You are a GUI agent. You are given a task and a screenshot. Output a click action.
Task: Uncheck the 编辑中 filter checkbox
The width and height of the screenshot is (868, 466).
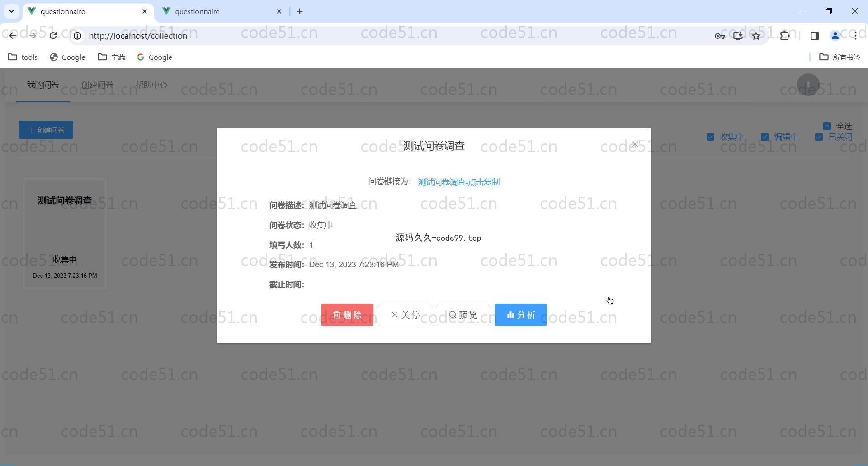[x=764, y=137]
